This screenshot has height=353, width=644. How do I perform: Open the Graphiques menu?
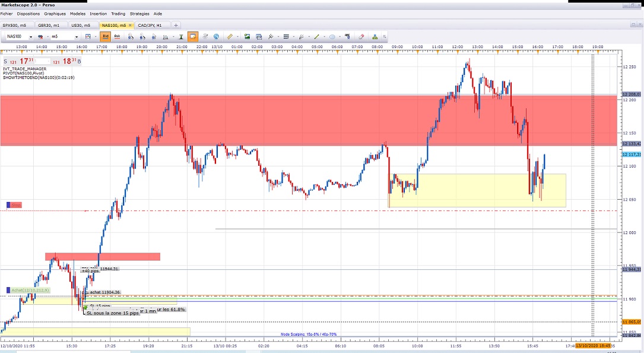[55, 14]
